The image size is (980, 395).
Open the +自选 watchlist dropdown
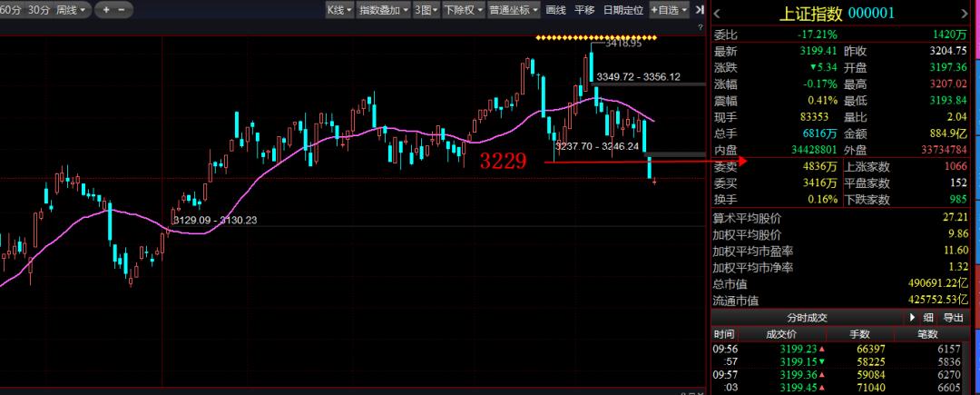[669, 9]
